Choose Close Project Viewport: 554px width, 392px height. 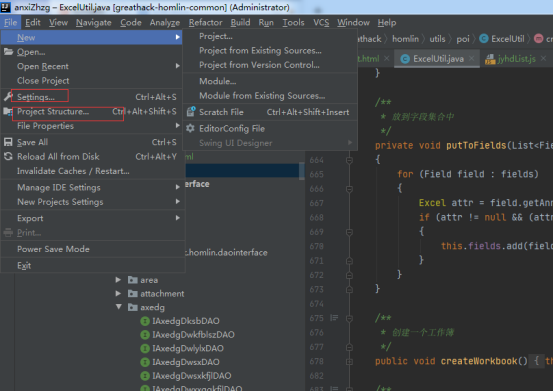tap(92, 81)
